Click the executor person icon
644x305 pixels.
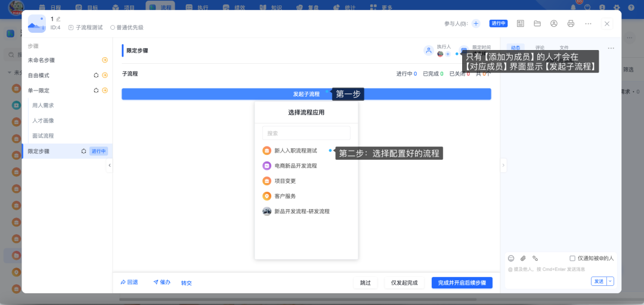[429, 51]
